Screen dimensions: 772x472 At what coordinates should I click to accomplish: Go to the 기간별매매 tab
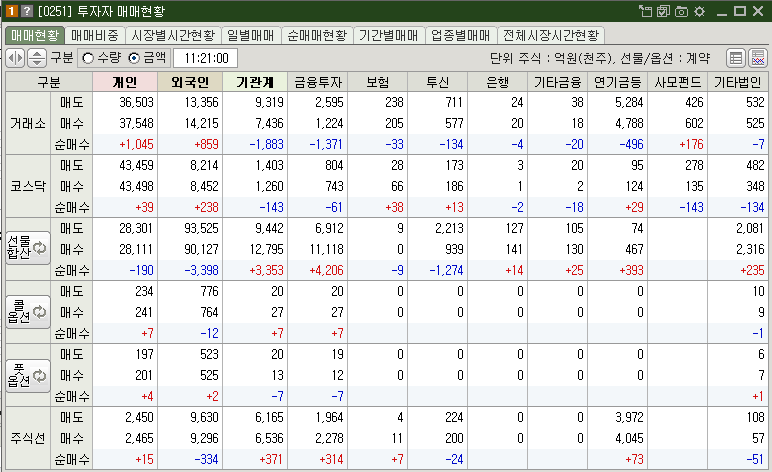point(388,35)
